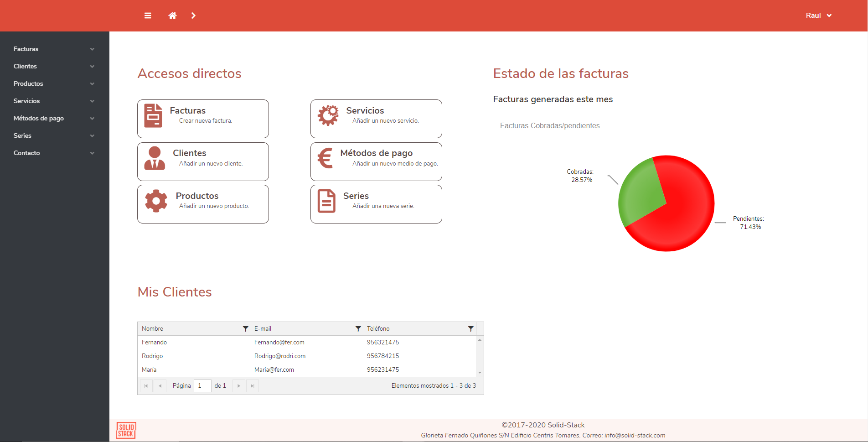Viewport: 868px width, 442px height.
Task: Click 'Añadir una nueva serie.' link
Action: (383, 206)
